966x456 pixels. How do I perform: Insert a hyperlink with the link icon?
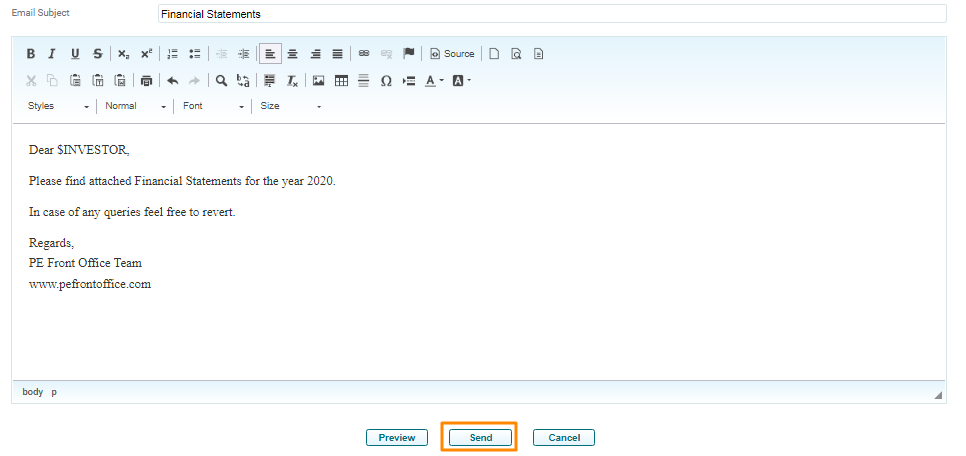pos(364,54)
